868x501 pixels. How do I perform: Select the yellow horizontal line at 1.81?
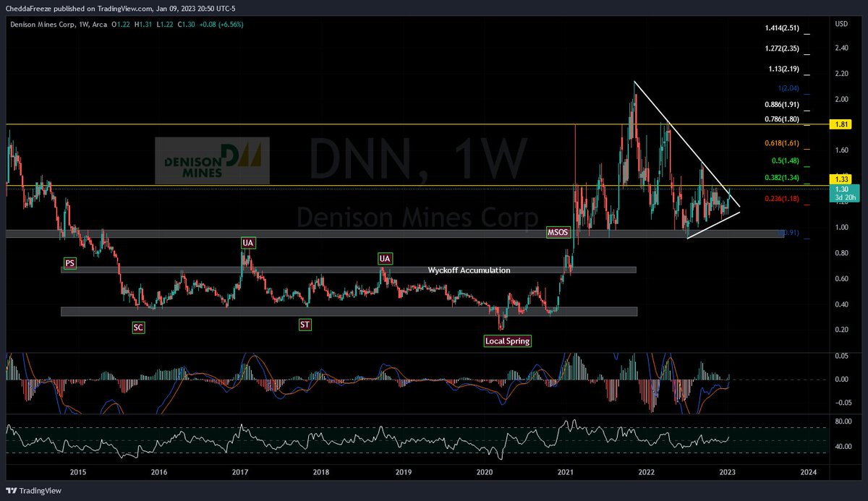tap(417, 124)
